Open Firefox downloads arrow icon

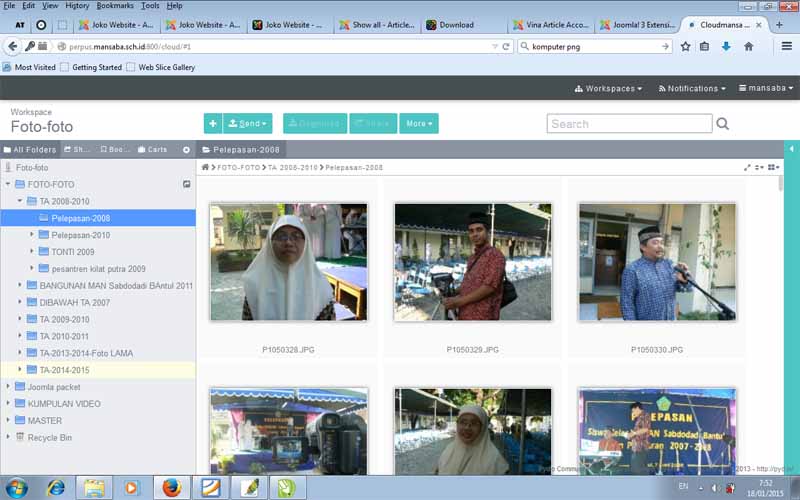[x=726, y=46]
